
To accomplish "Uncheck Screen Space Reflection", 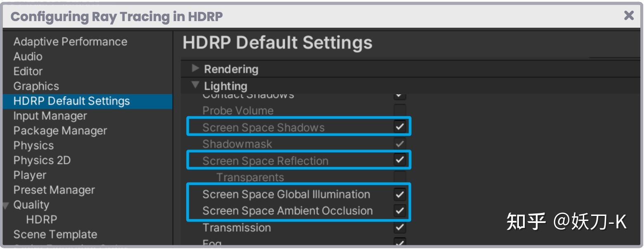I will tap(399, 160).
